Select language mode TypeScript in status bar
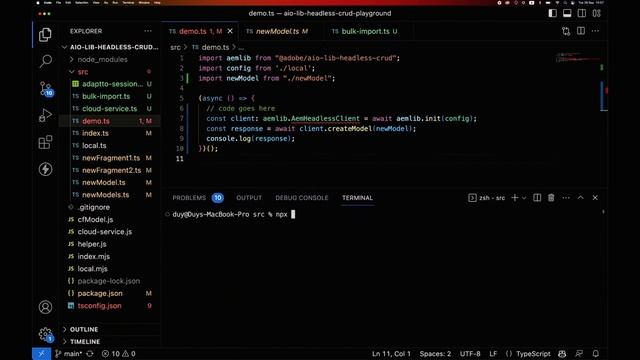Viewport: 640px width, 360px height. click(x=533, y=354)
